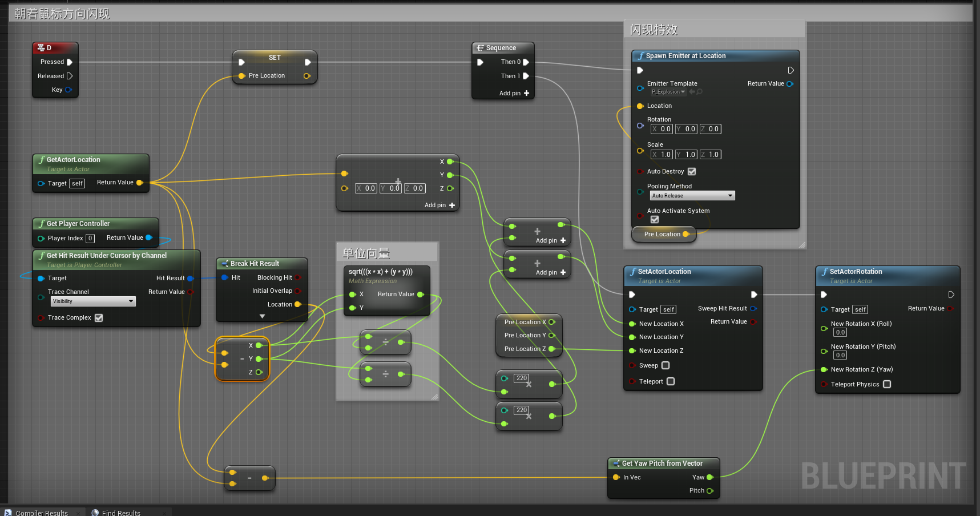
Task: Click the SetActorRotation function icon
Action: point(824,272)
